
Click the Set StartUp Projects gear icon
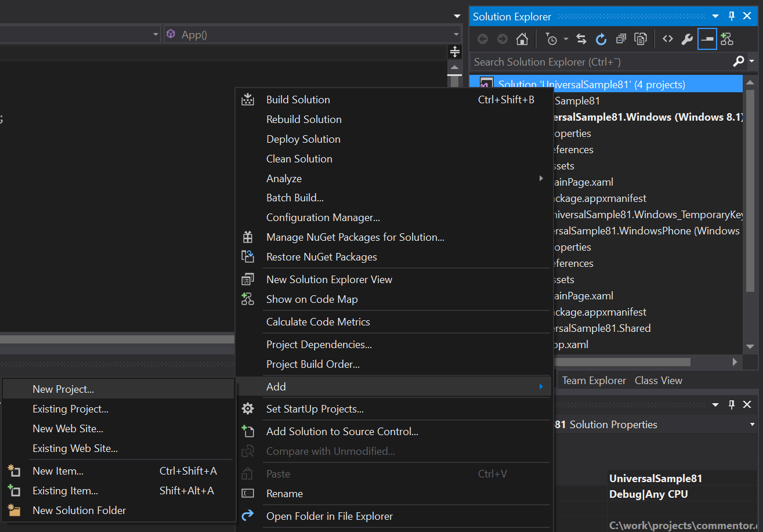pyautogui.click(x=248, y=409)
